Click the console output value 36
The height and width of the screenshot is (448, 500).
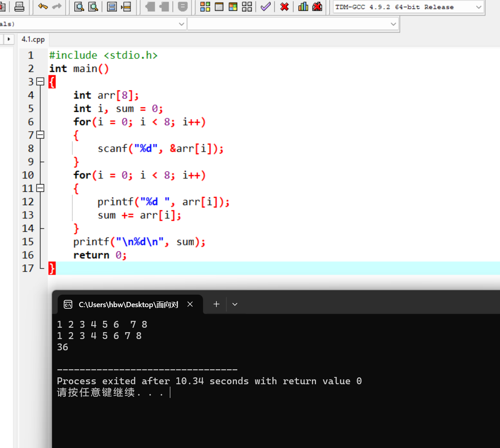[x=63, y=347]
